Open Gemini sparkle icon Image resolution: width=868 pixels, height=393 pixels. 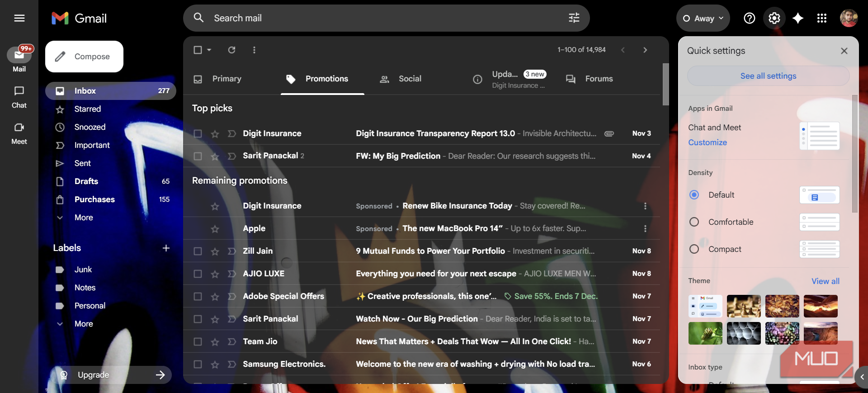(x=798, y=18)
